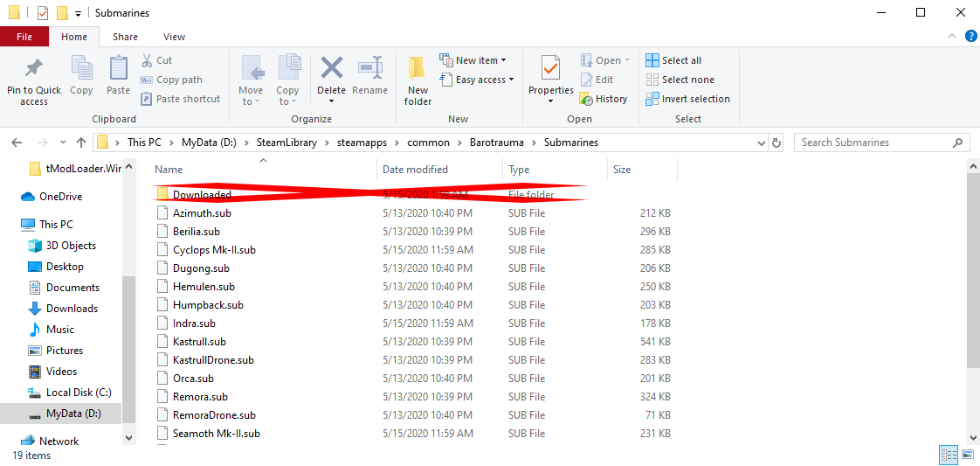980x466 pixels.
Task: Click the Up directory arrow
Action: [81, 143]
